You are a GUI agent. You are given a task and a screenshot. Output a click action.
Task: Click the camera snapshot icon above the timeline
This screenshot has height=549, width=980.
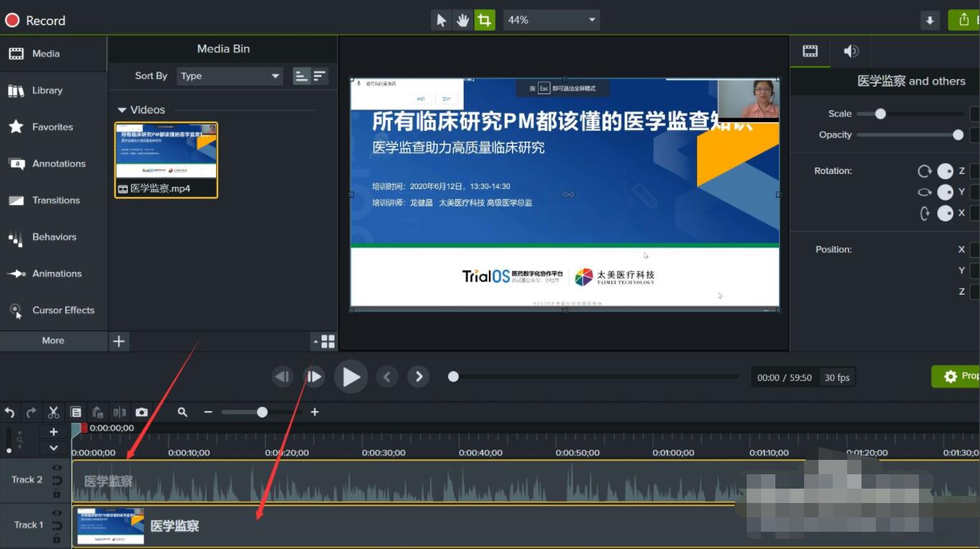141,412
